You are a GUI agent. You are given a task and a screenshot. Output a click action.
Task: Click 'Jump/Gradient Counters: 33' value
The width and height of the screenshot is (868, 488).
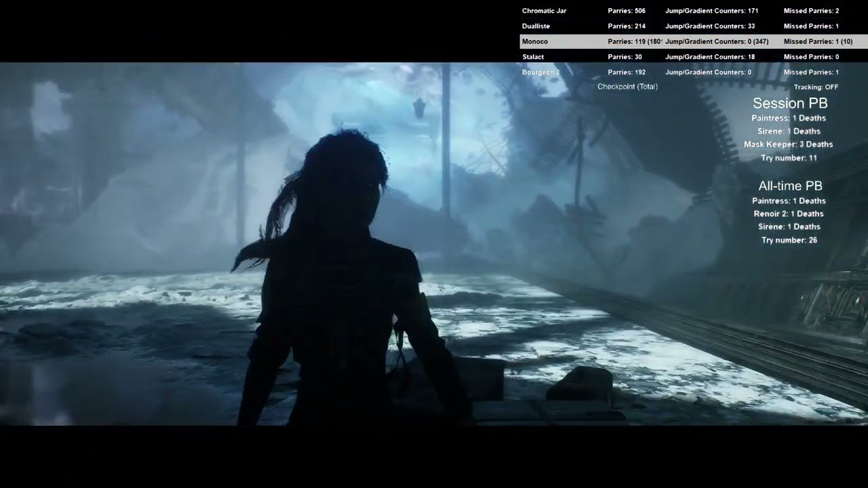[710, 26]
